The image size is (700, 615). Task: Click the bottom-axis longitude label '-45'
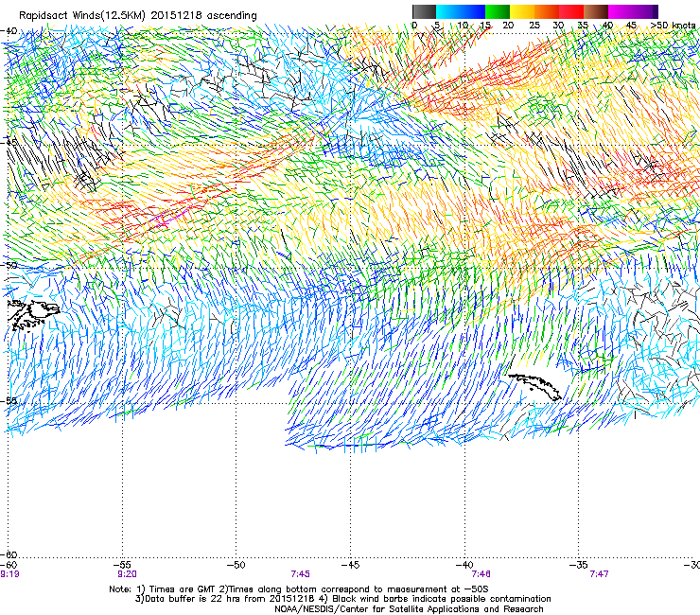click(350, 565)
